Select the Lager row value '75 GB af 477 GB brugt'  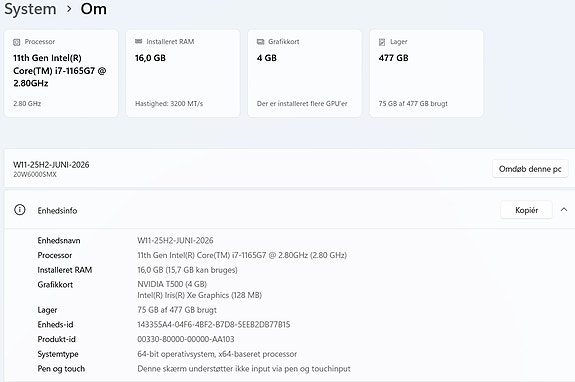coord(177,310)
